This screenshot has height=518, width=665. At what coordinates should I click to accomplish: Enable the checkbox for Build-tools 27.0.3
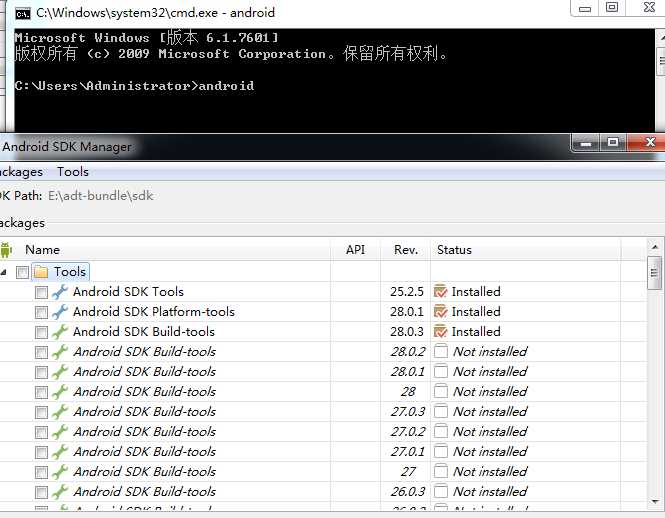(41, 412)
